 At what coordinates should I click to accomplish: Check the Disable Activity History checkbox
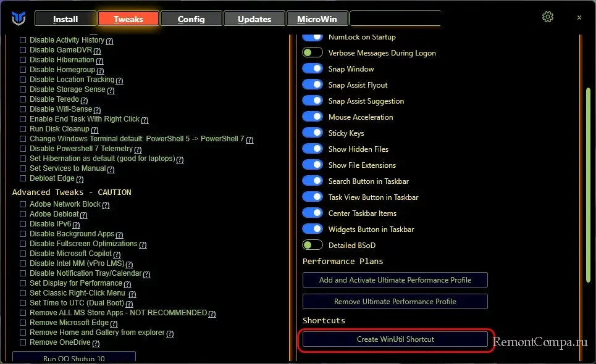tap(23, 40)
